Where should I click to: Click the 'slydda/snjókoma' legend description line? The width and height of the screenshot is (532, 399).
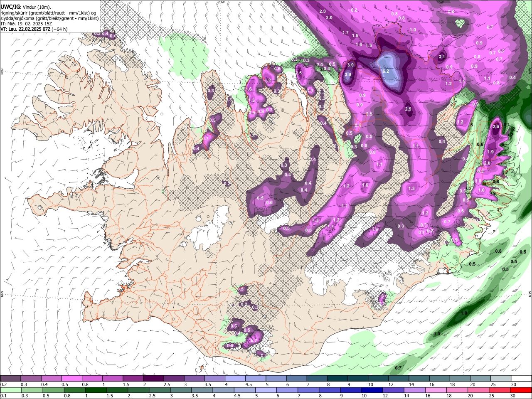click(x=49, y=18)
